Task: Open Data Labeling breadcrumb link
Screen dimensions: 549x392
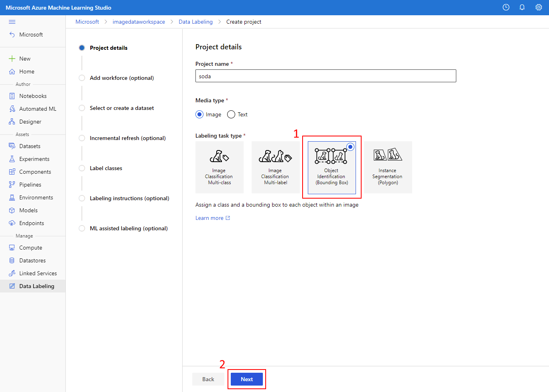Action: [x=196, y=22]
